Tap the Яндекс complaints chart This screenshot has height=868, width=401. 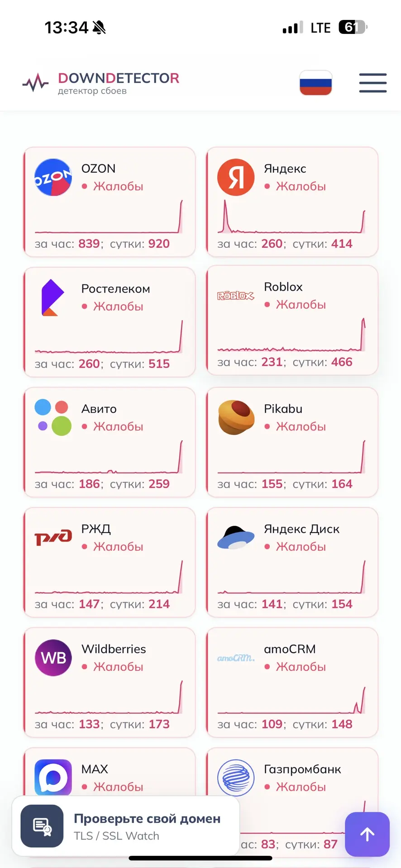click(x=291, y=217)
